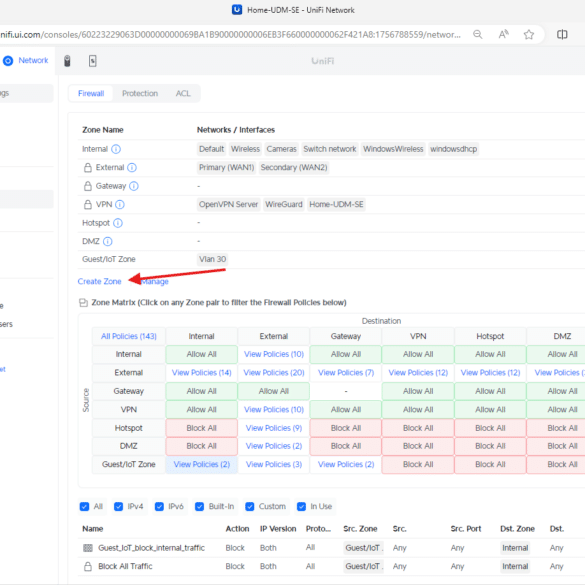The width and height of the screenshot is (585, 585).
Task: Select Hotspot to Internal Block All cell
Action: tap(201, 428)
